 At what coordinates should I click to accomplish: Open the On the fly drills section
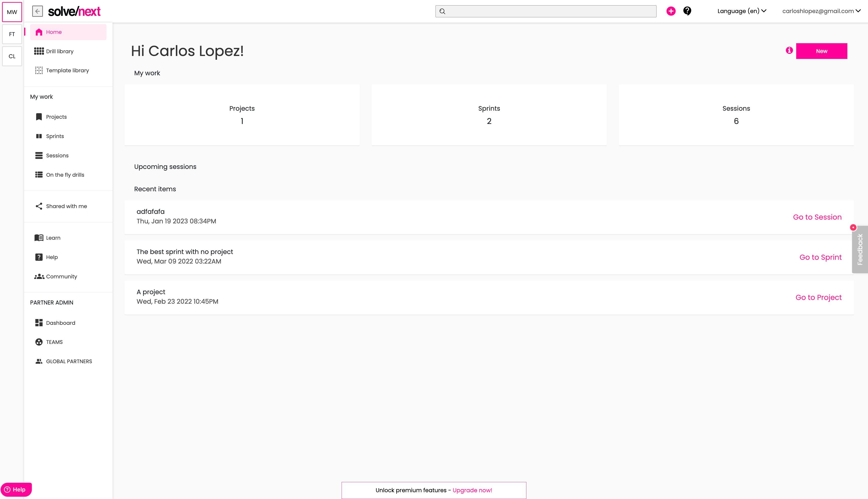(65, 174)
